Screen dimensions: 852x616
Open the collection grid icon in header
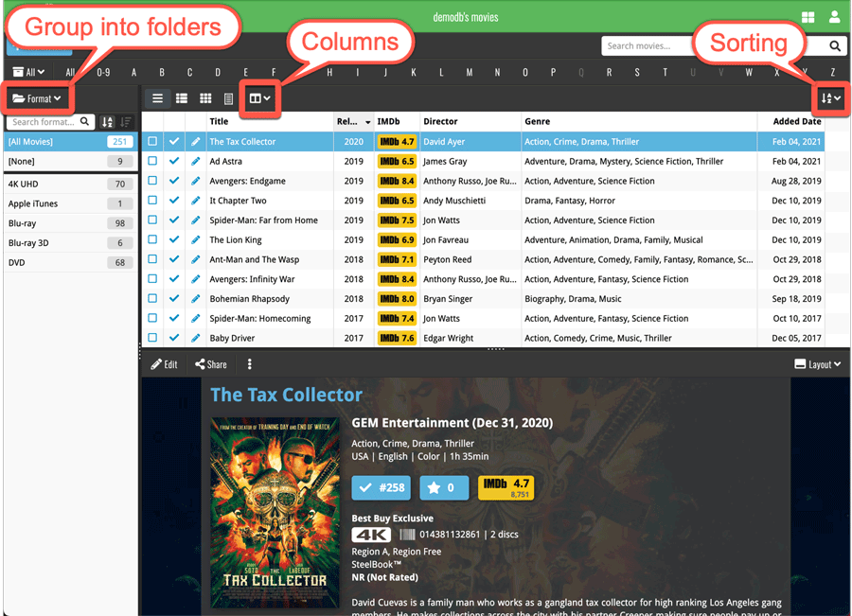click(808, 17)
